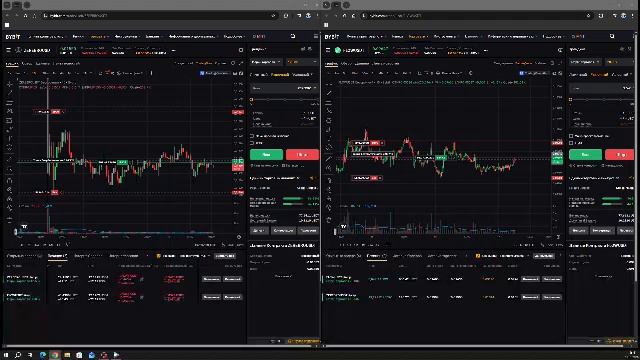Image resolution: width=640 pixels, height=360 pixels.
Task: Tick the lower checkbox above right Buy button
Action: tap(571, 143)
